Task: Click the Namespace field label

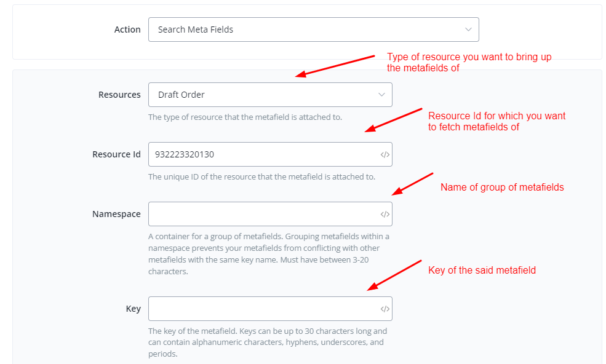Action: tap(116, 214)
